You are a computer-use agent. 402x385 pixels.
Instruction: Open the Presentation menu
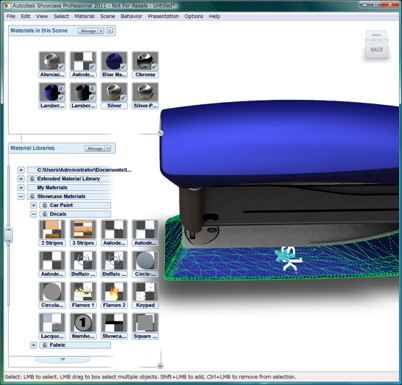(163, 16)
